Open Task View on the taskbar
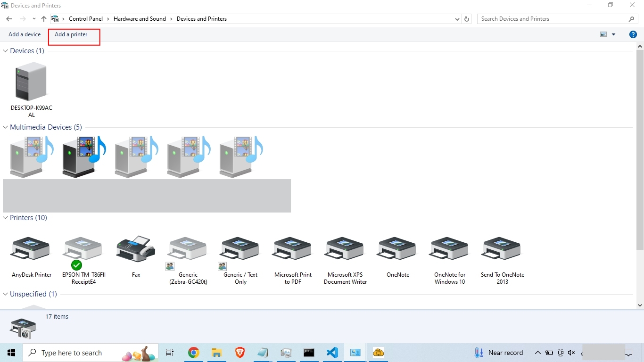 pyautogui.click(x=170, y=353)
